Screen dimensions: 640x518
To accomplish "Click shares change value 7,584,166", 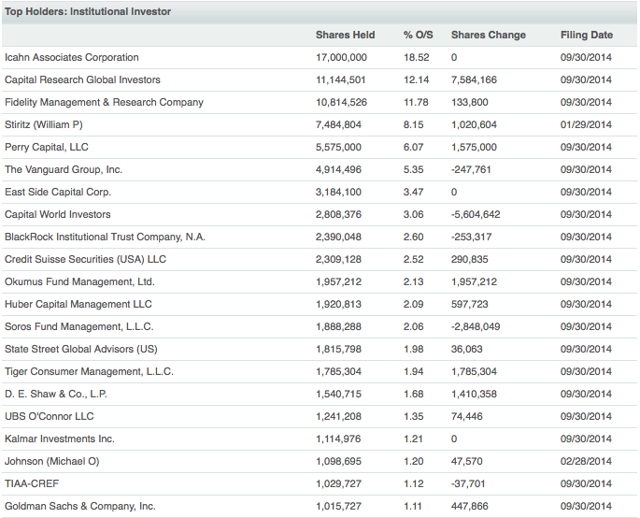I will (474, 80).
